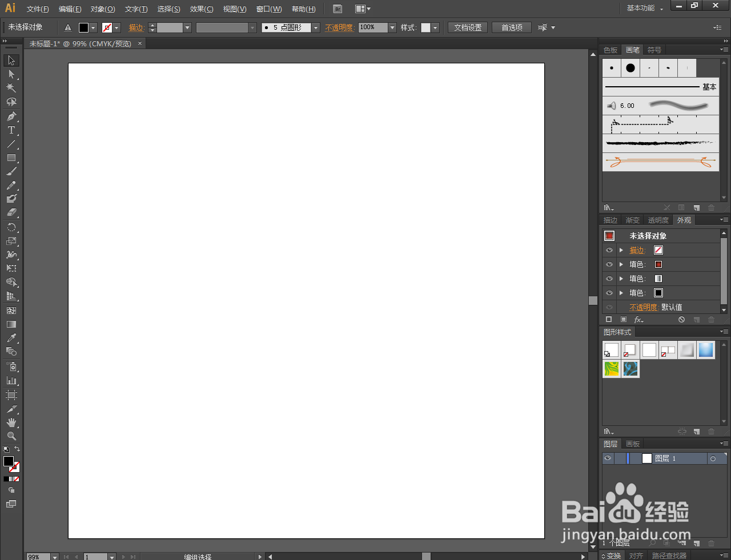The height and width of the screenshot is (560, 731).
Task: Click the 文档设置 button
Action: (468, 27)
